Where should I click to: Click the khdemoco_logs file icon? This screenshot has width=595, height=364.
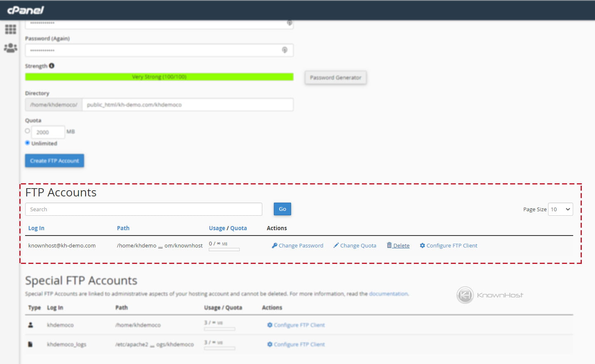[x=30, y=344]
